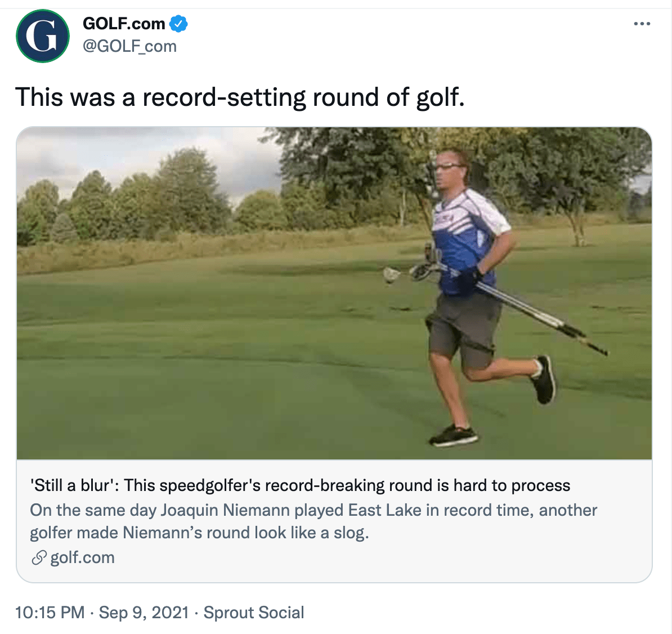Open the three-dot more options menu
The width and height of the screenshot is (672, 634).
[642, 24]
